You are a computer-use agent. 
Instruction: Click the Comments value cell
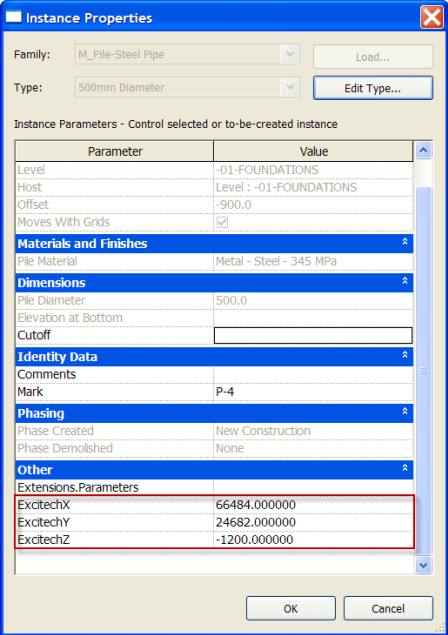coord(313,374)
